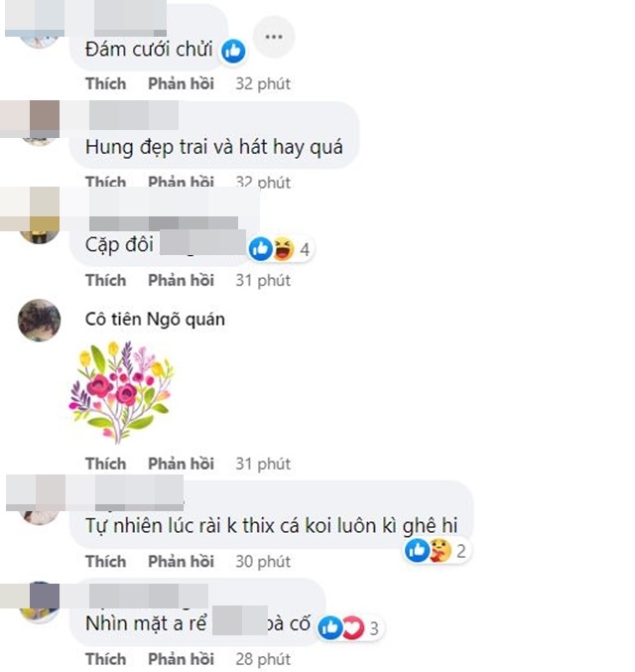Click the flower bouquet sticker
Viewport: 635px width, 672px height.
click(121, 391)
